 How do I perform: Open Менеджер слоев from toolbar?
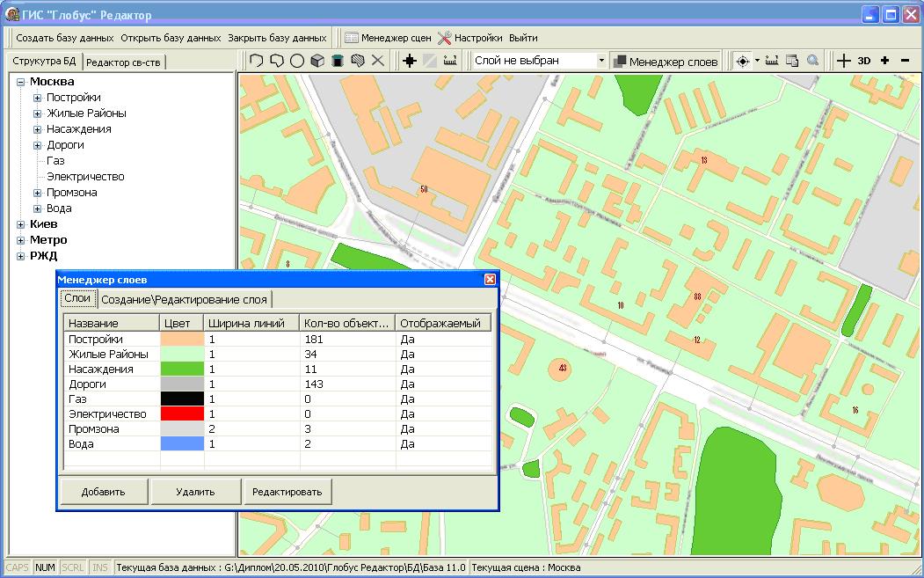pos(666,61)
